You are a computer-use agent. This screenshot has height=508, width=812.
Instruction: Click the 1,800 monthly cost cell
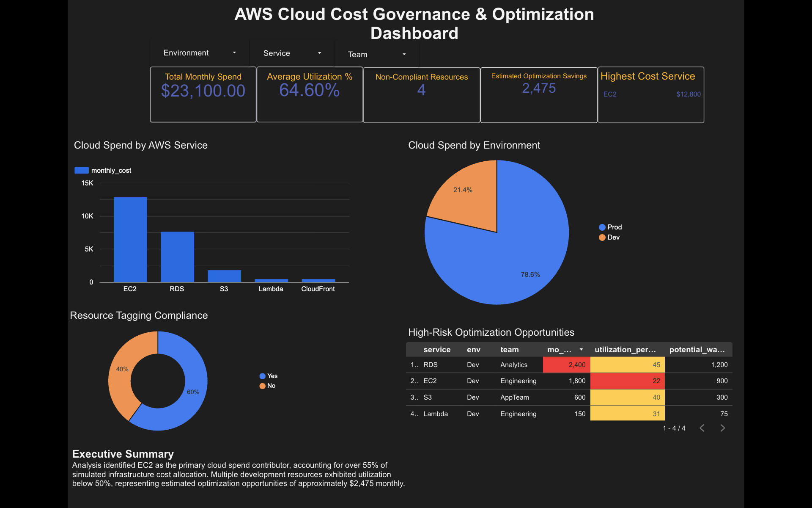pos(567,381)
